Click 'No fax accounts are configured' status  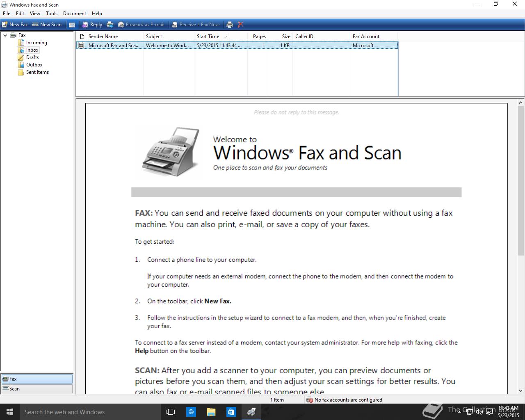click(348, 400)
